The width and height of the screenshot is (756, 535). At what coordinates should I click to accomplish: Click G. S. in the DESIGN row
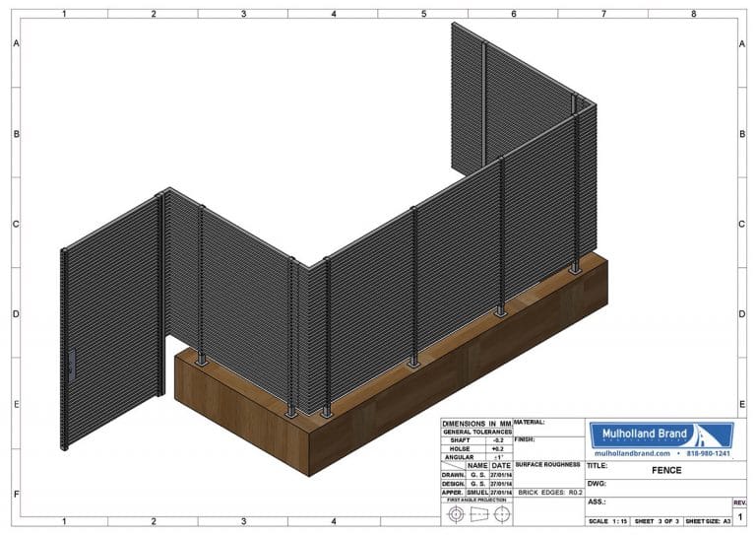(x=477, y=484)
